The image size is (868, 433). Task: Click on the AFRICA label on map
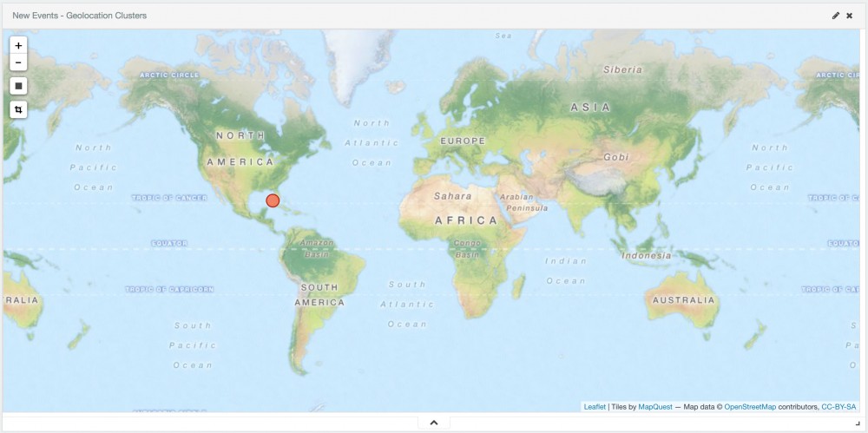(466, 220)
